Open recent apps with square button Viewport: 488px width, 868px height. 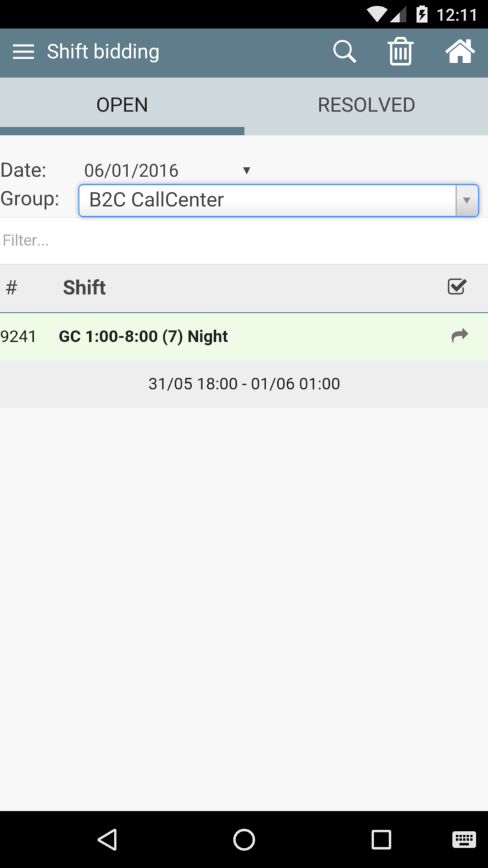tap(381, 839)
